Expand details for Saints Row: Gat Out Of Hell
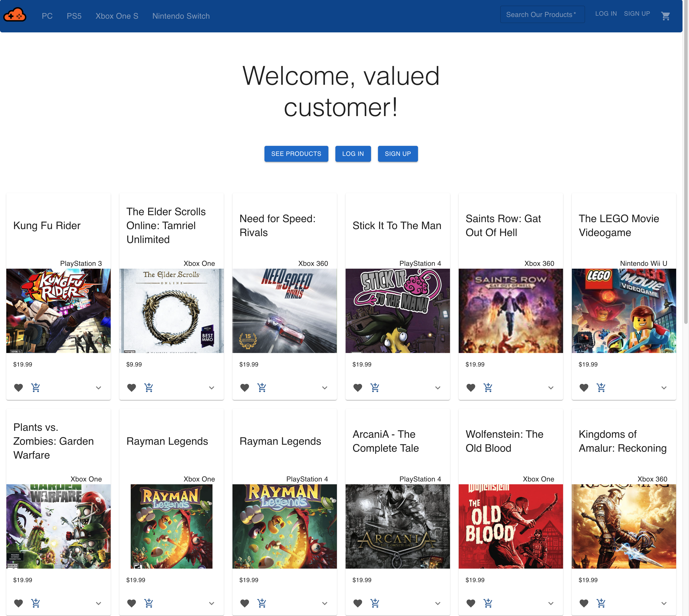689x616 pixels. (x=551, y=388)
